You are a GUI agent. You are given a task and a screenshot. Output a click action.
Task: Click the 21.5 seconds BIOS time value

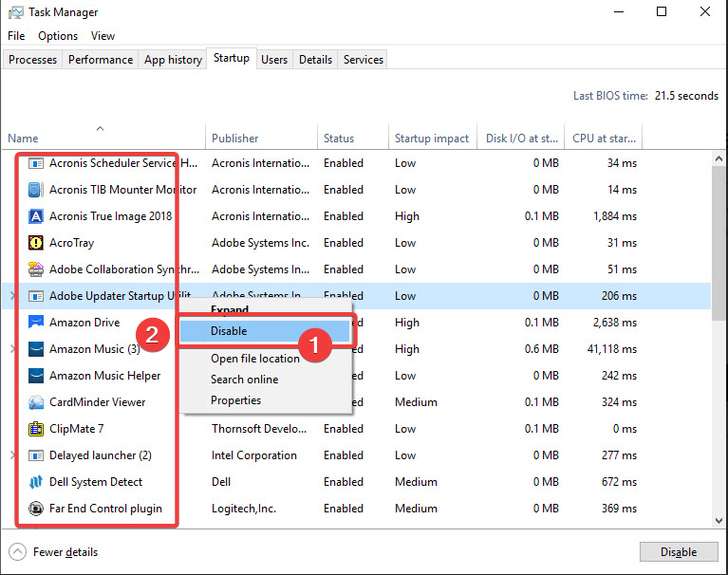(686, 96)
